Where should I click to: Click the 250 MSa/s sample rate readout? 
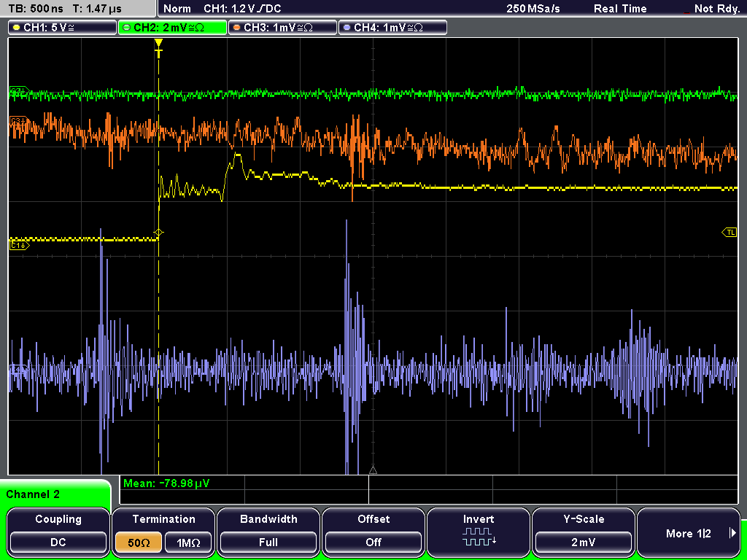pyautogui.click(x=533, y=9)
